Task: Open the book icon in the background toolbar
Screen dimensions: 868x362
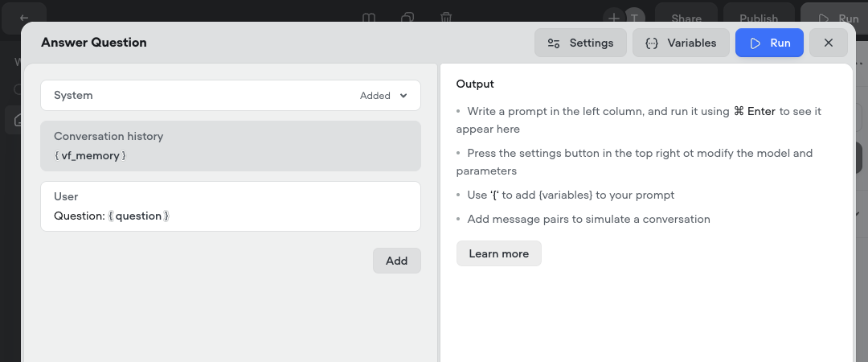Action: (x=369, y=19)
